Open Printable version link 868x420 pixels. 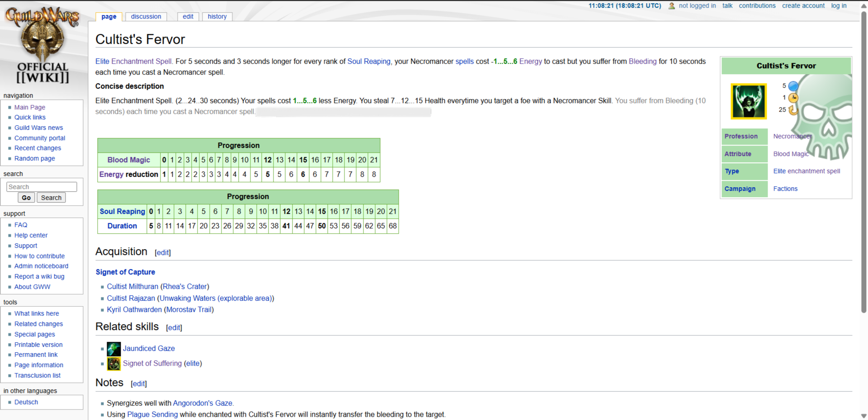38,344
